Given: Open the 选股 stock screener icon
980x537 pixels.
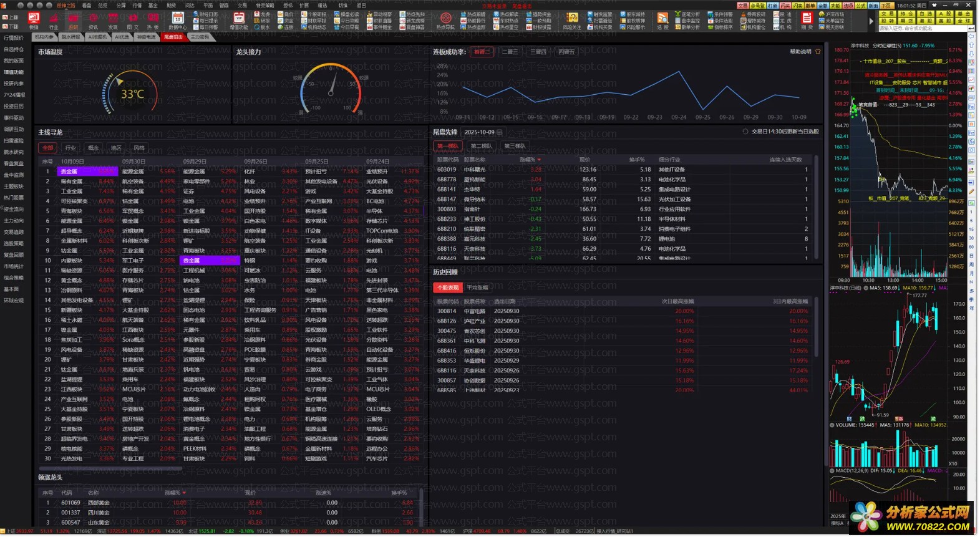Looking at the screenshot, I should (x=662, y=19).
